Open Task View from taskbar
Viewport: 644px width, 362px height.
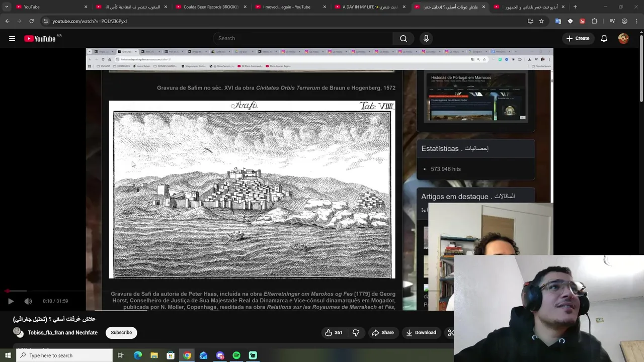click(x=121, y=355)
